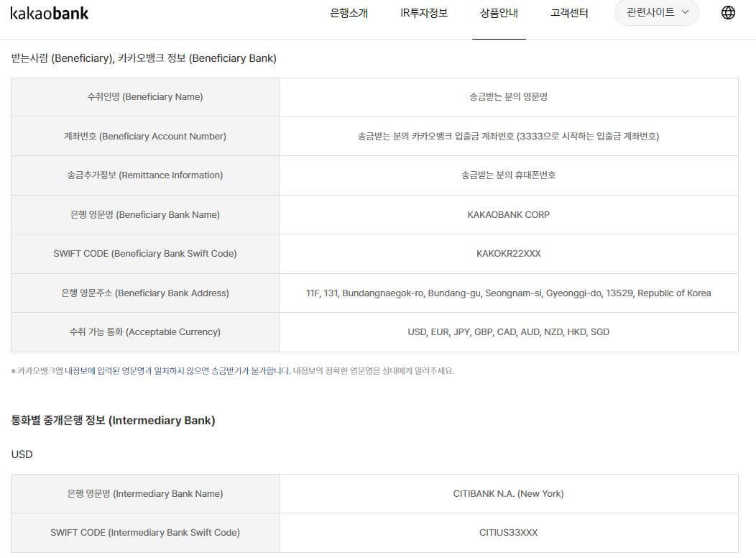Select 수취 가능 통화 (Acceptable Currency) label
756x558 pixels.
pos(145,331)
